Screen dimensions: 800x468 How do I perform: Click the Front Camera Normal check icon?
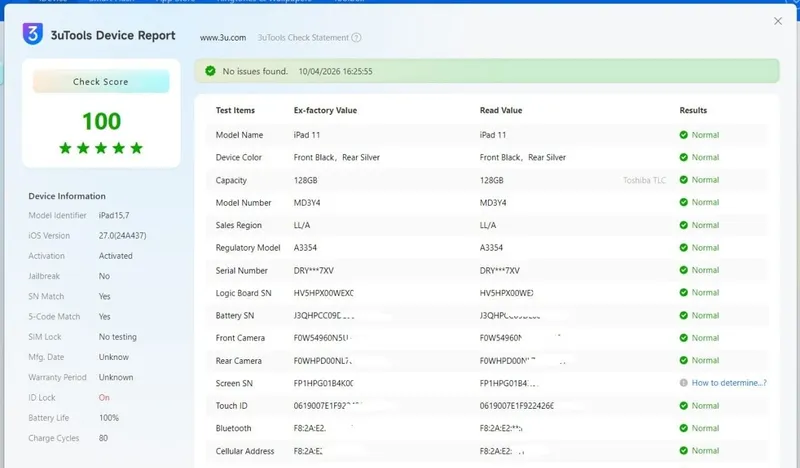click(684, 338)
